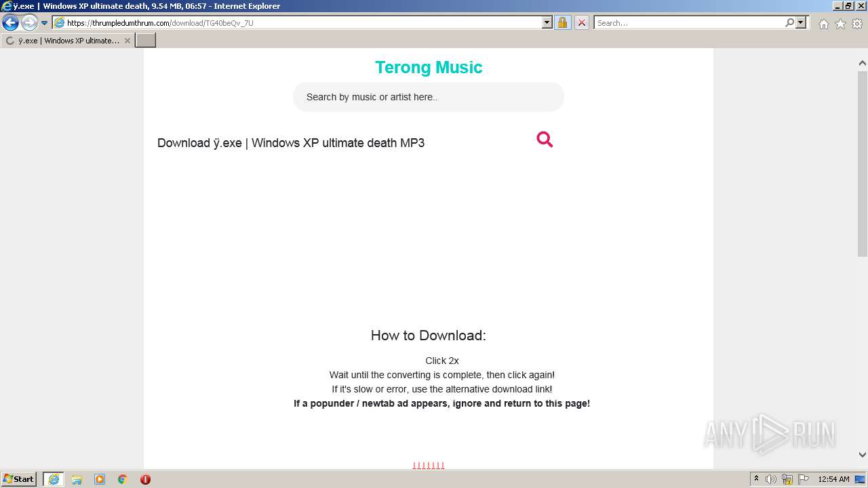Open the Tools gear menu
This screenshot has height=488, width=868.
coord(857,24)
